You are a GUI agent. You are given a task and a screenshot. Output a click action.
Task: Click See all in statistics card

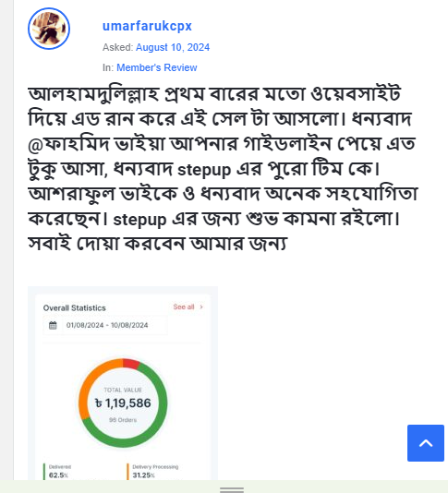tap(184, 307)
